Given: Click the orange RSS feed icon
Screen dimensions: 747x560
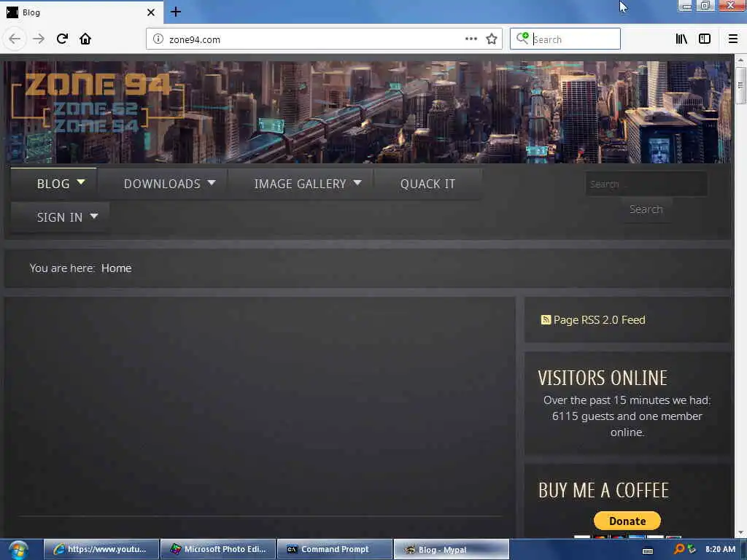Looking at the screenshot, I should pyautogui.click(x=546, y=319).
